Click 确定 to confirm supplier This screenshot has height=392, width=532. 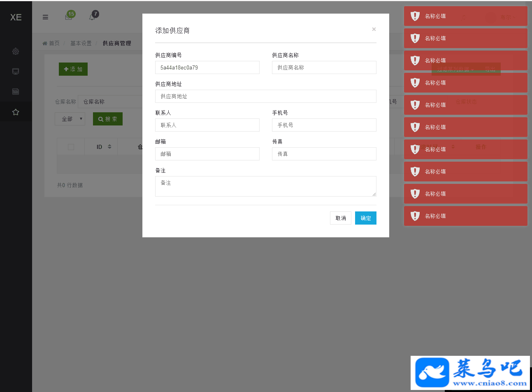pos(366,218)
